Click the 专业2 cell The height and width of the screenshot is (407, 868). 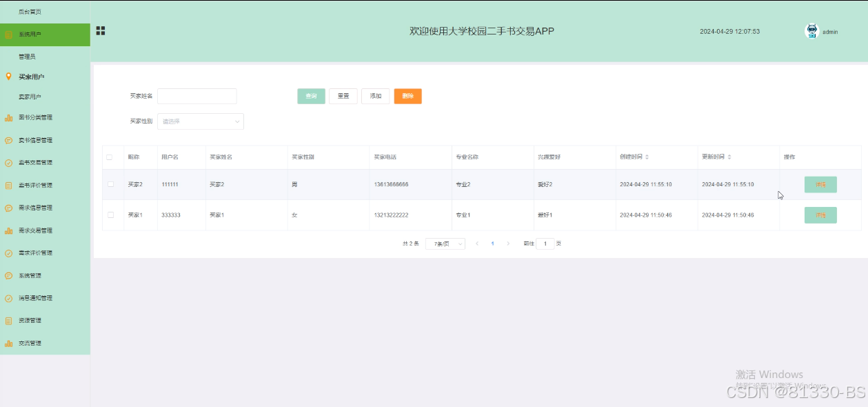(x=463, y=185)
